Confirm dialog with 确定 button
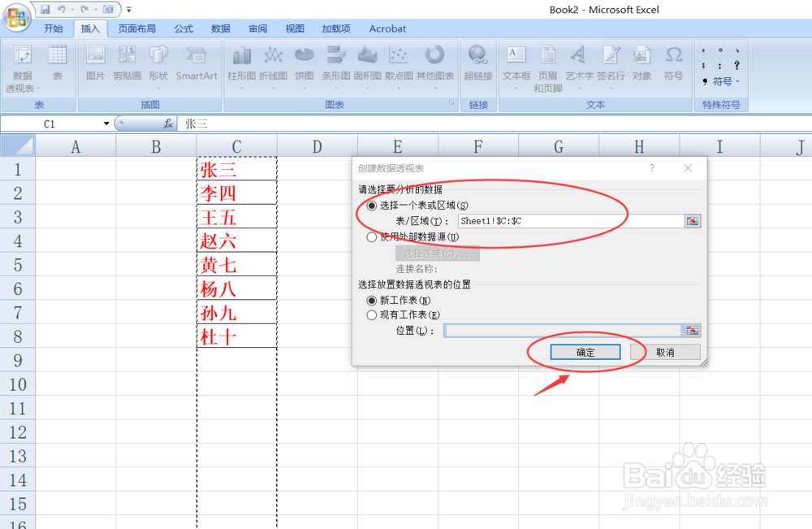812x529 pixels. click(585, 353)
